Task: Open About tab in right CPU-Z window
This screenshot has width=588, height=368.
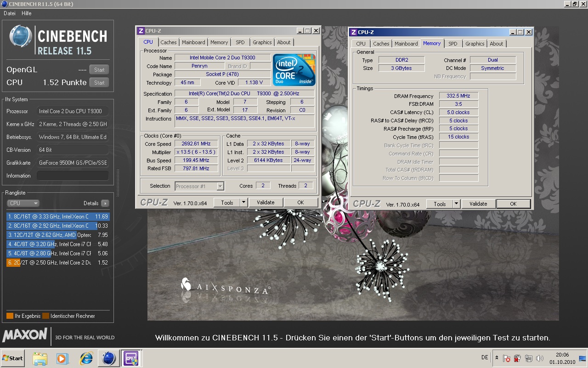Action: coord(497,44)
